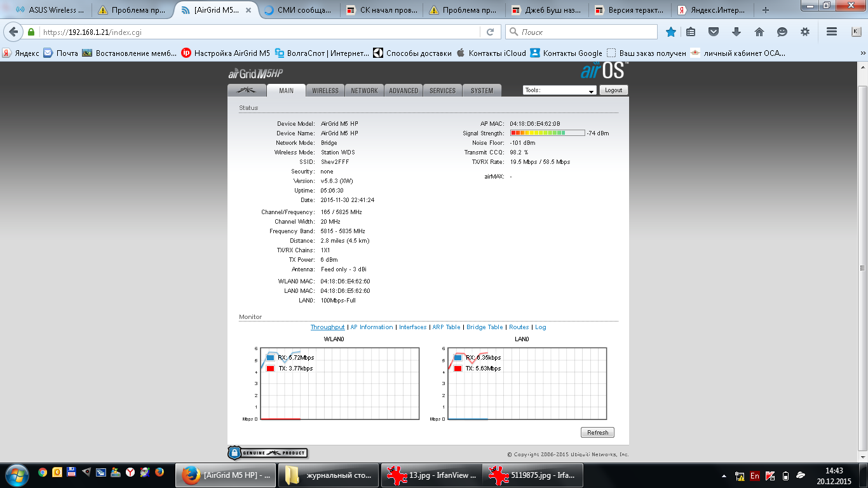Click the signal strength bar indicator

(x=547, y=133)
